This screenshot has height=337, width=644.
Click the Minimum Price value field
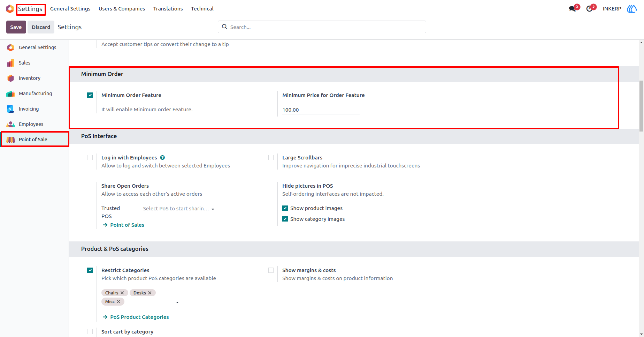pos(321,110)
